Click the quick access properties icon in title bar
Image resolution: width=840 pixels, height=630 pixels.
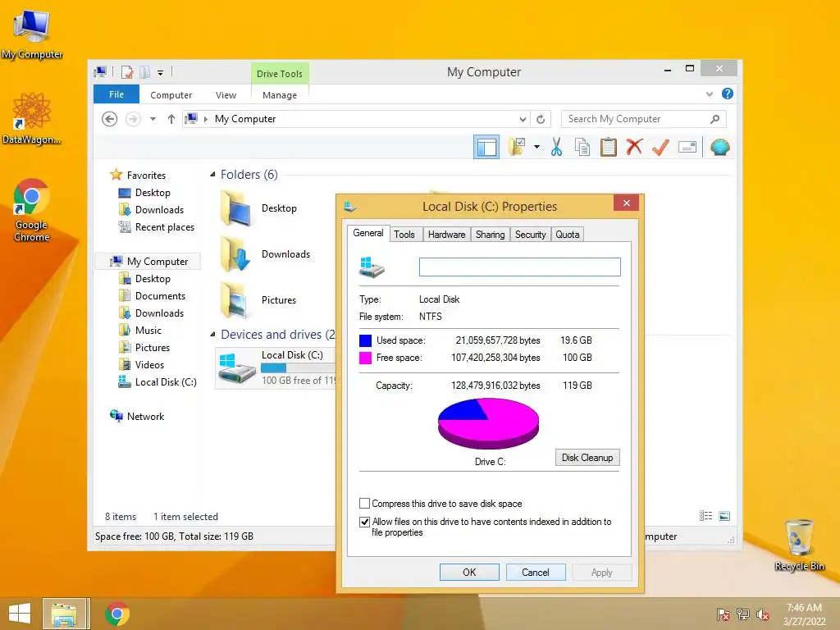point(127,72)
